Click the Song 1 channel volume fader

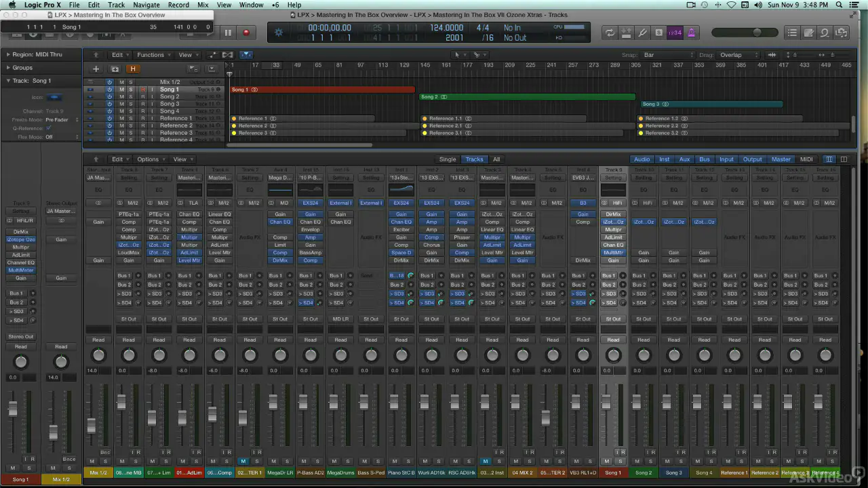coord(606,401)
